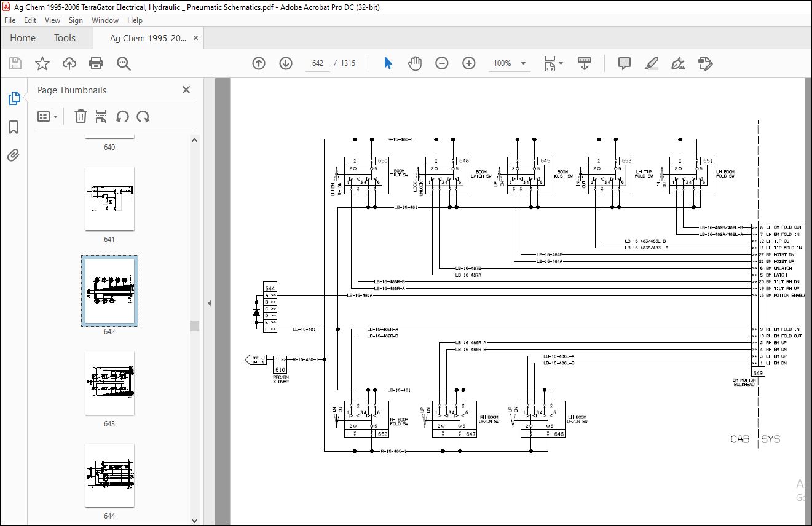The image size is (812, 526).
Task: Go to the next page arrow
Action: pyautogui.click(x=286, y=63)
